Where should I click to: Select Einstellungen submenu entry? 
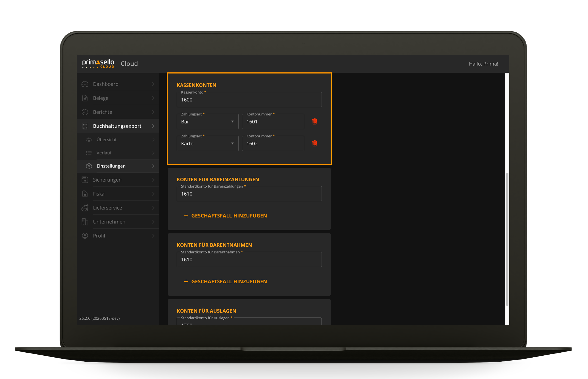coord(118,166)
